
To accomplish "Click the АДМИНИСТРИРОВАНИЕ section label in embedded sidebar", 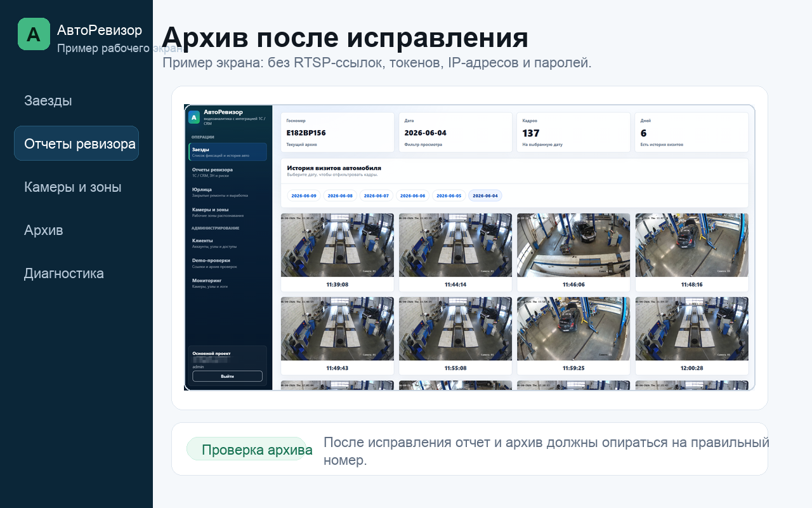I will (x=215, y=228).
